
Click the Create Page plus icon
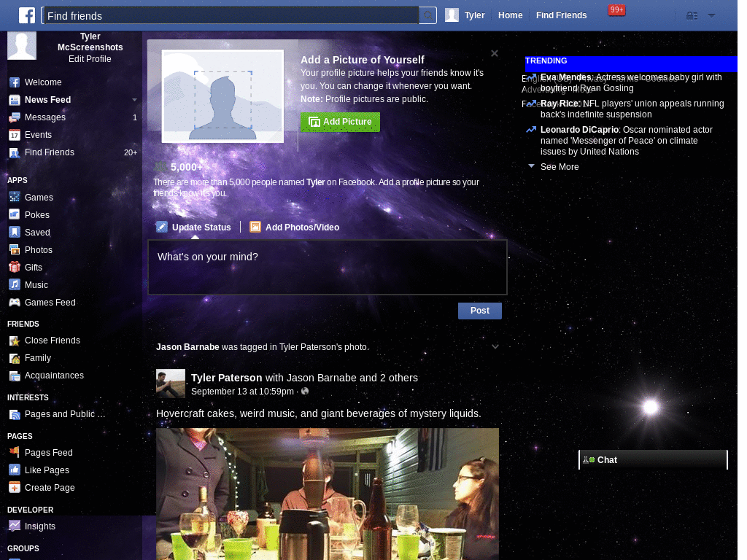tap(15, 488)
